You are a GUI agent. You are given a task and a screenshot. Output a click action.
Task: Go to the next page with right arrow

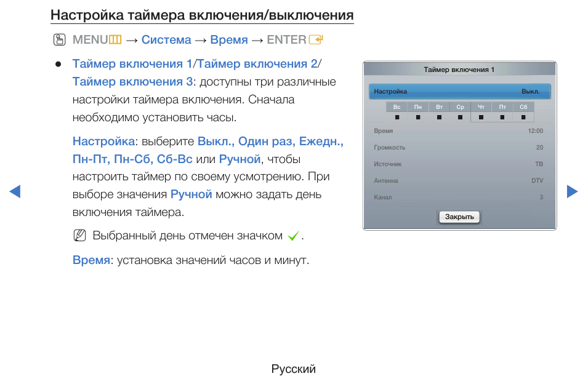pos(572,191)
